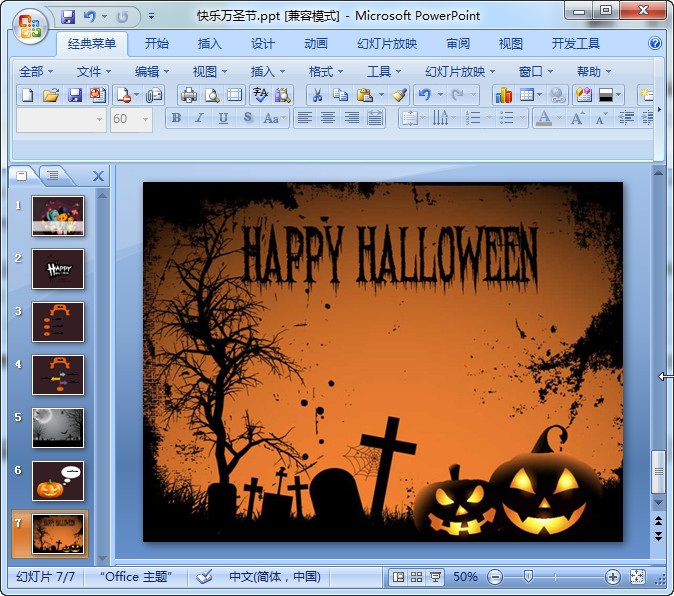This screenshot has width=674, height=596.
Task: Start slide show from status bar
Action: [435, 577]
